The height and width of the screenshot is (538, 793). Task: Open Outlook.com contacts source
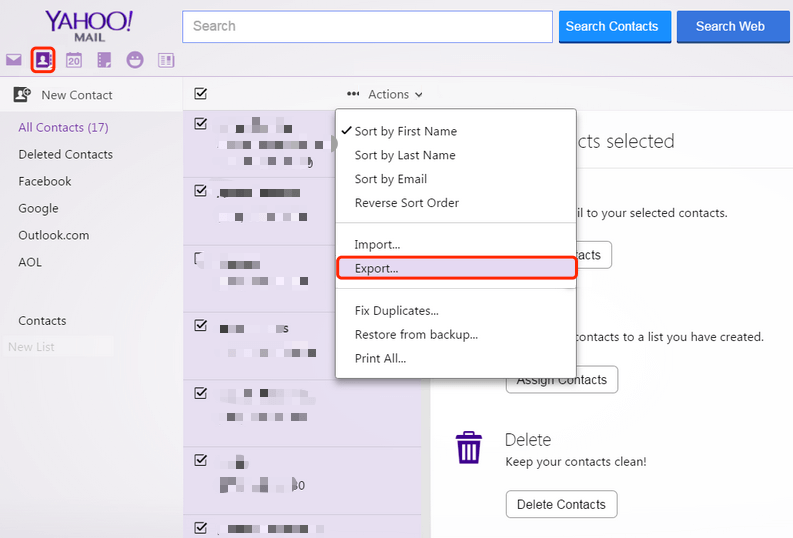[54, 235]
